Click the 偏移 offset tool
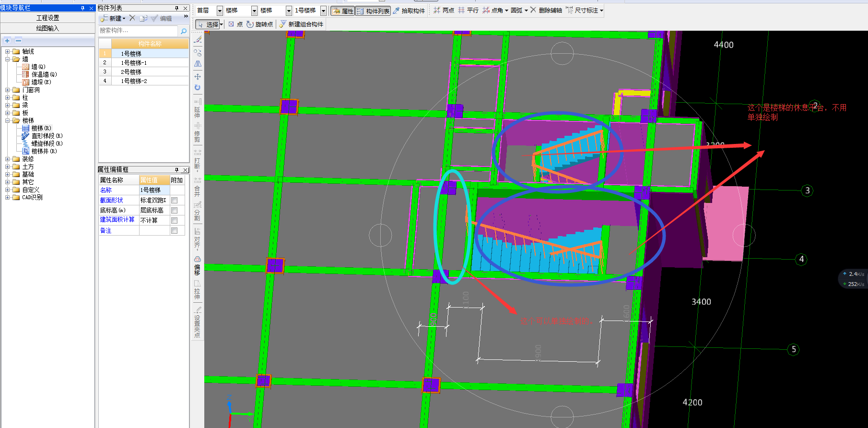This screenshot has height=428, width=868. click(x=197, y=265)
